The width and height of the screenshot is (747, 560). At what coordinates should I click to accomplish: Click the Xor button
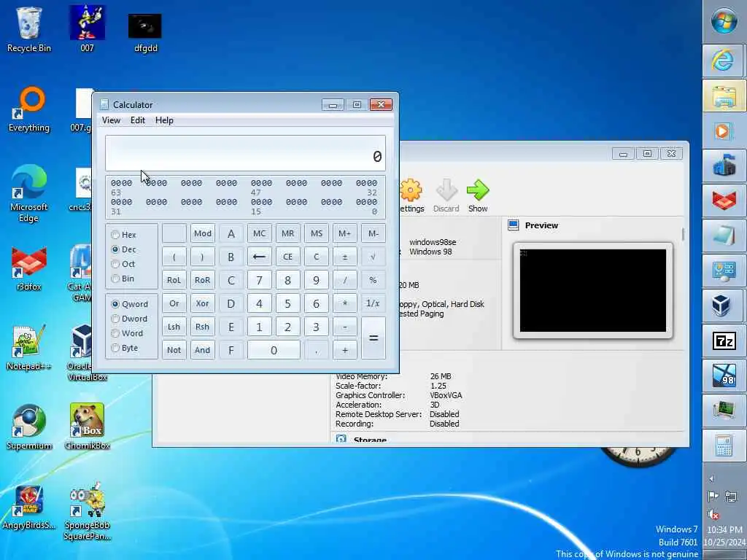203,303
